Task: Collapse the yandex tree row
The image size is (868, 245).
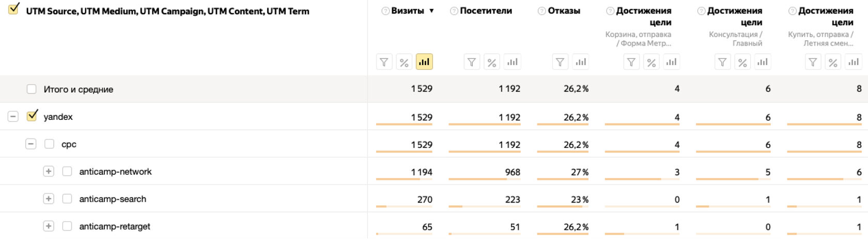Action: click(13, 116)
